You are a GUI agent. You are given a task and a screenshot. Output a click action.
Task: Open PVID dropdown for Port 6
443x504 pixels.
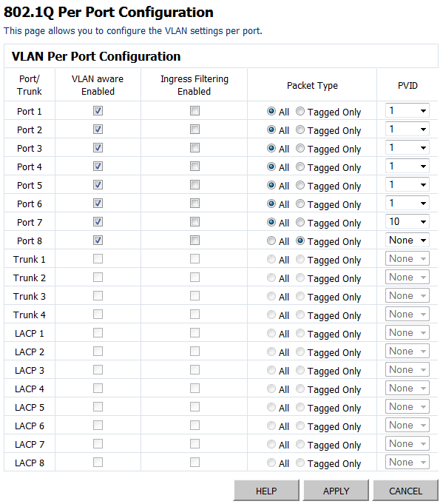pos(408,203)
